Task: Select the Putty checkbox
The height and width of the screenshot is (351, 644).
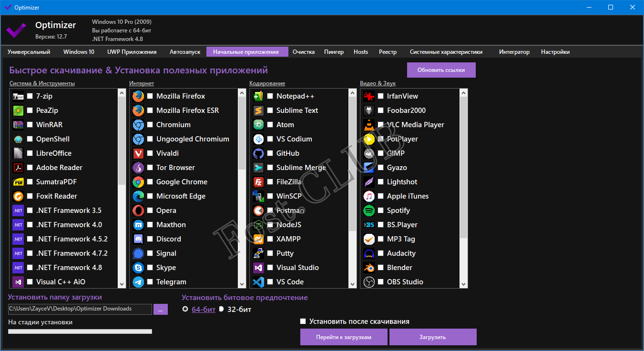Action: click(270, 253)
